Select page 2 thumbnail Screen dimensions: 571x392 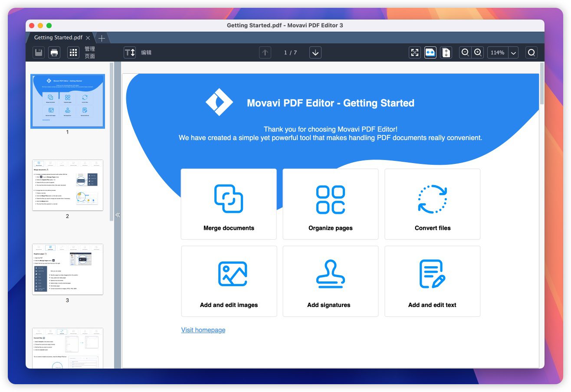pos(68,185)
